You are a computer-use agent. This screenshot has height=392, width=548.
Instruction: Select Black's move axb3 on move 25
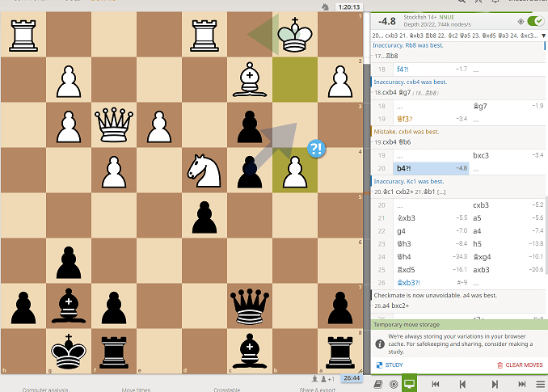pyautogui.click(x=507, y=270)
